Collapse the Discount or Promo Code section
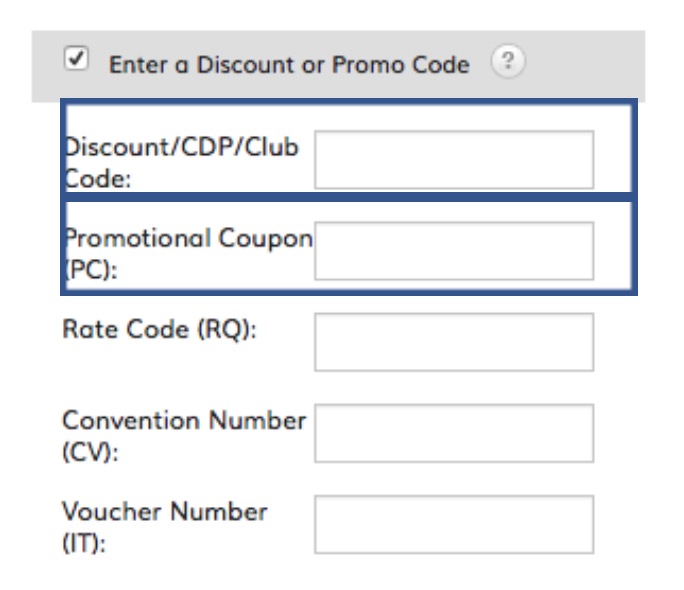 click(x=76, y=58)
